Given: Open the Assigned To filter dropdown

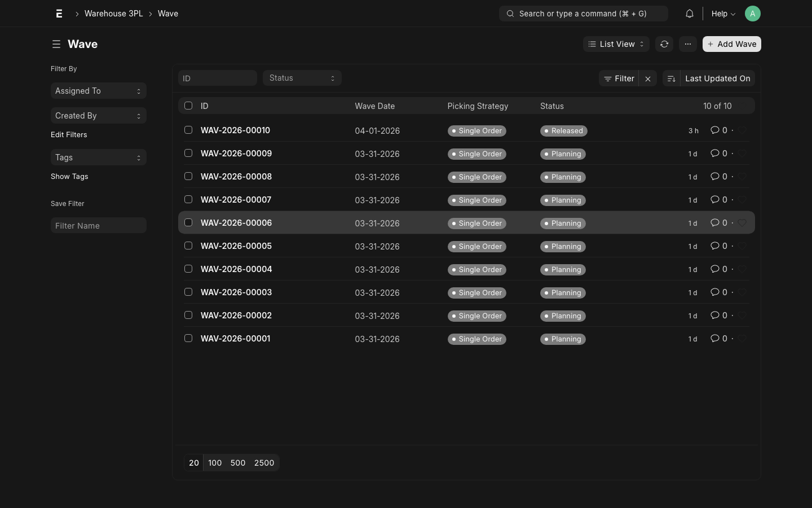Looking at the screenshot, I should pos(98,91).
